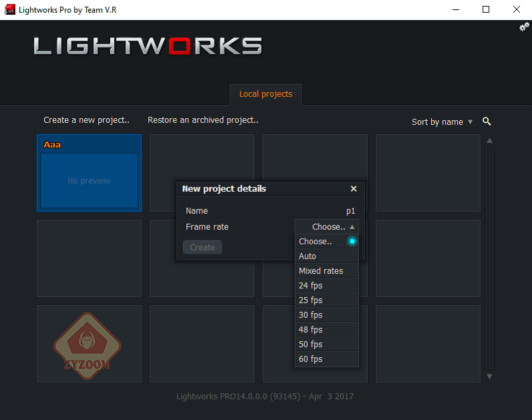Choose 24 fps frame rate

point(326,286)
